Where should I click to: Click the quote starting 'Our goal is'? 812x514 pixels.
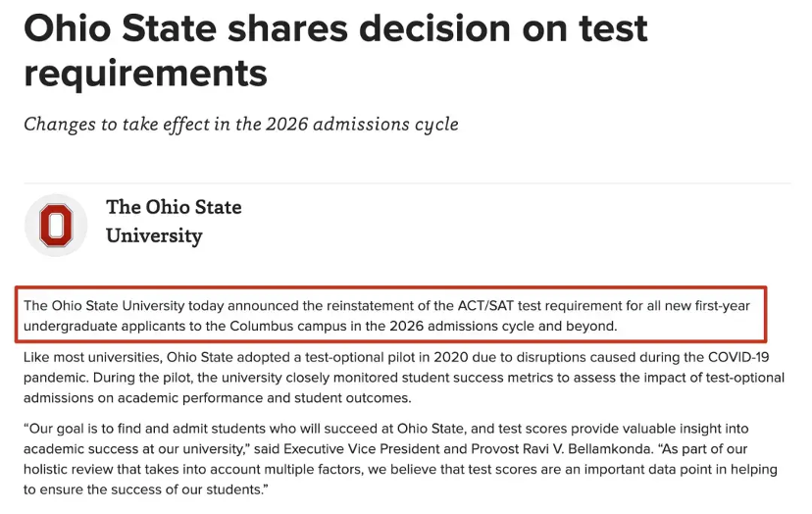tap(400, 459)
